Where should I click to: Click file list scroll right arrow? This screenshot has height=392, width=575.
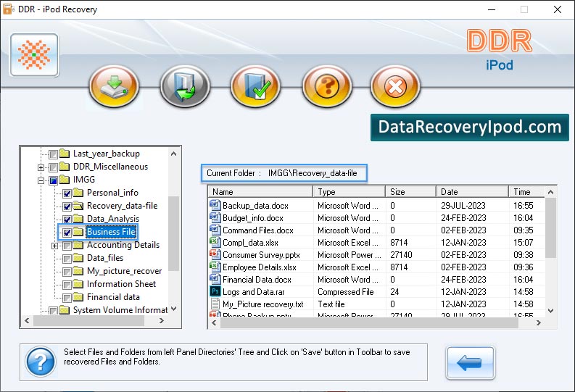pyautogui.click(x=538, y=322)
